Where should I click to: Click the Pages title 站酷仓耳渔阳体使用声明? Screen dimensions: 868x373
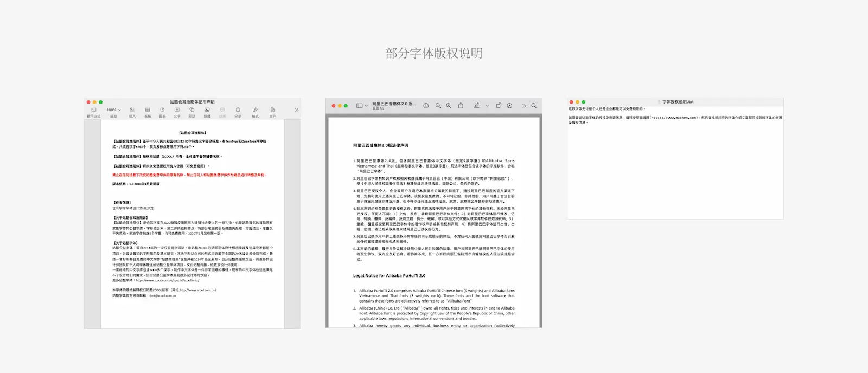(192, 102)
